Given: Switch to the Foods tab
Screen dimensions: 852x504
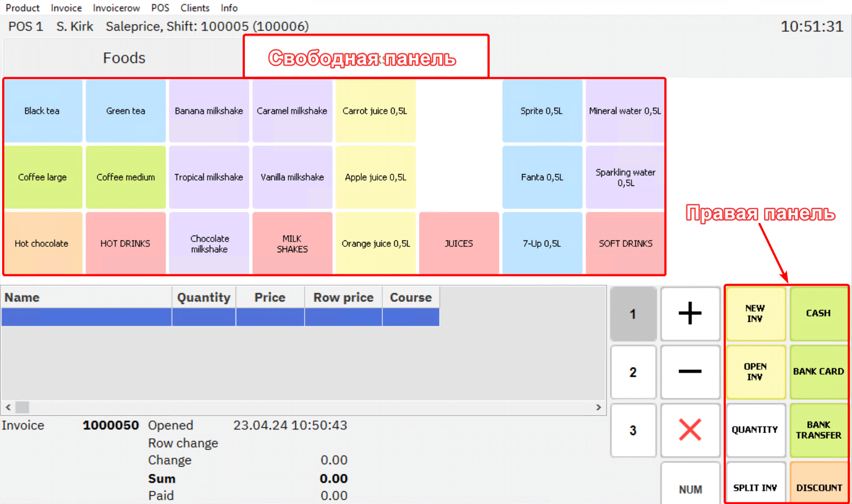Looking at the screenshot, I should (x=124, y=58).
